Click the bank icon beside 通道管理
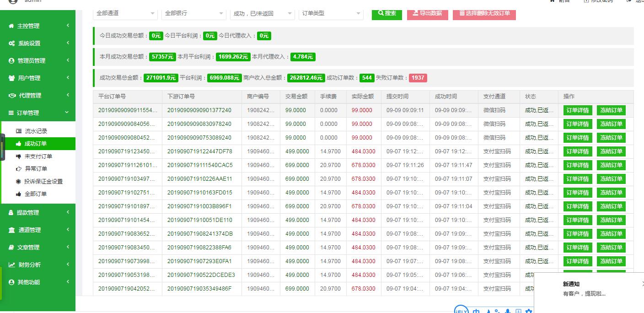 pyautogui.click(x=11, y=230)
